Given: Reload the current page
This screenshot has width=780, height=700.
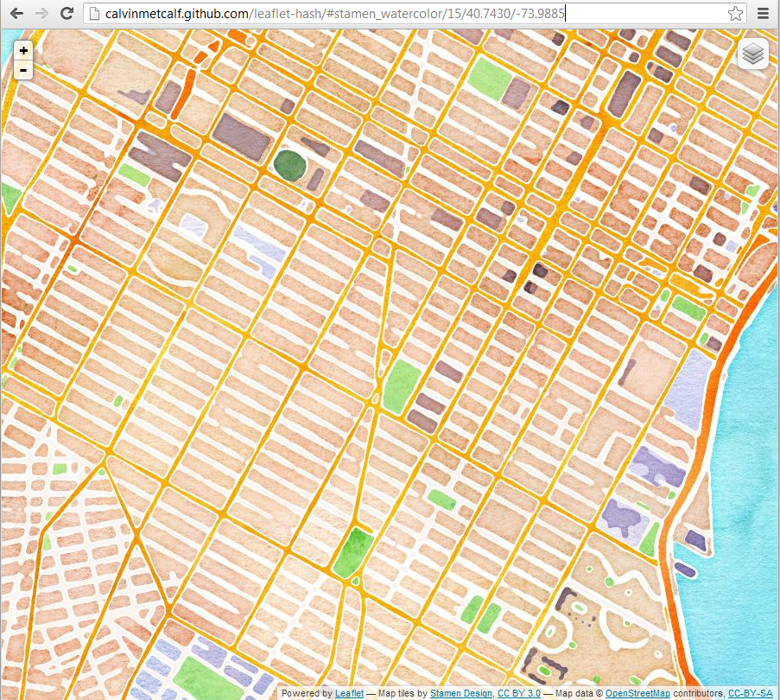Looking at the screenshot, I should tap(67, 14).
